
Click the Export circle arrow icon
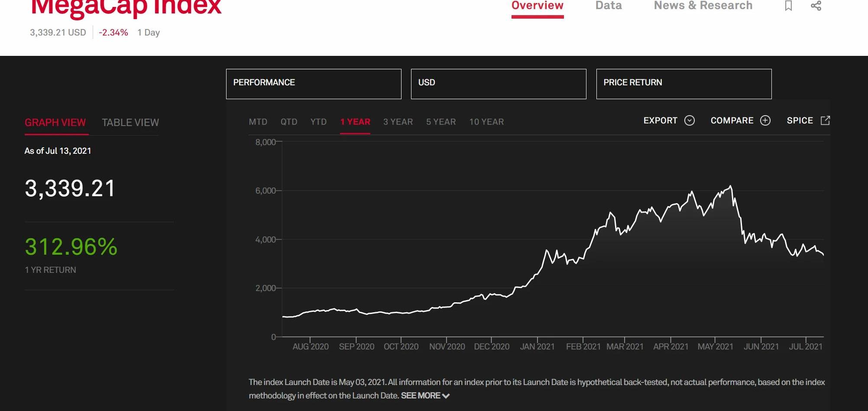[690, 120]
